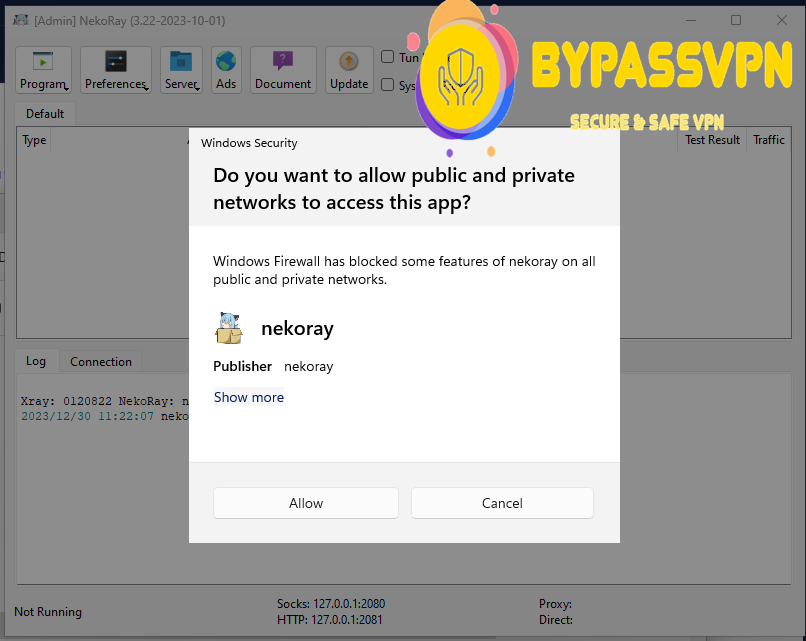
Task: Open the Show more link
Action: 249,397
